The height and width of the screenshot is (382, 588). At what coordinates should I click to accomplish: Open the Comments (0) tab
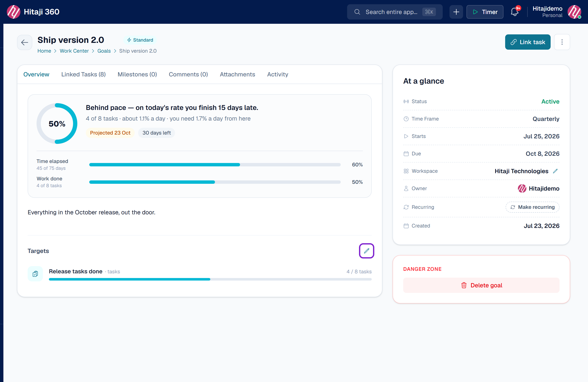point(188,74)
